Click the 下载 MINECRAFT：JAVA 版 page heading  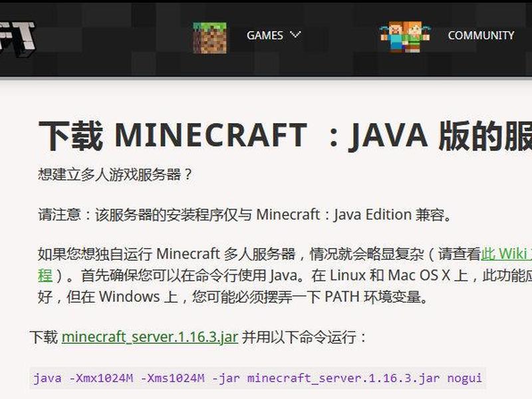click(x=285, y=136)
